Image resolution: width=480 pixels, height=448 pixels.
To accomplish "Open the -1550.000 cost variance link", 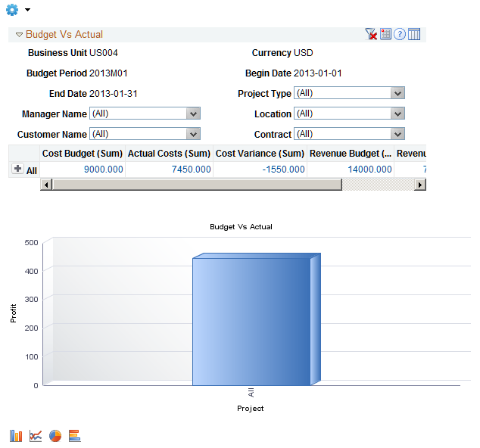I will (283, 170).
